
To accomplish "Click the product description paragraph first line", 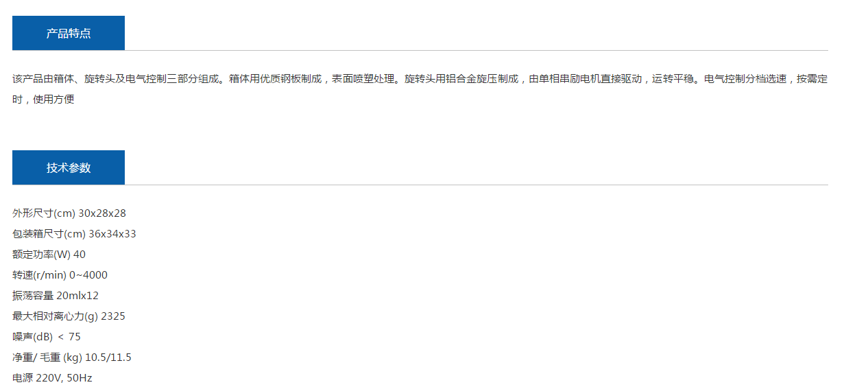I will point(420,79).
